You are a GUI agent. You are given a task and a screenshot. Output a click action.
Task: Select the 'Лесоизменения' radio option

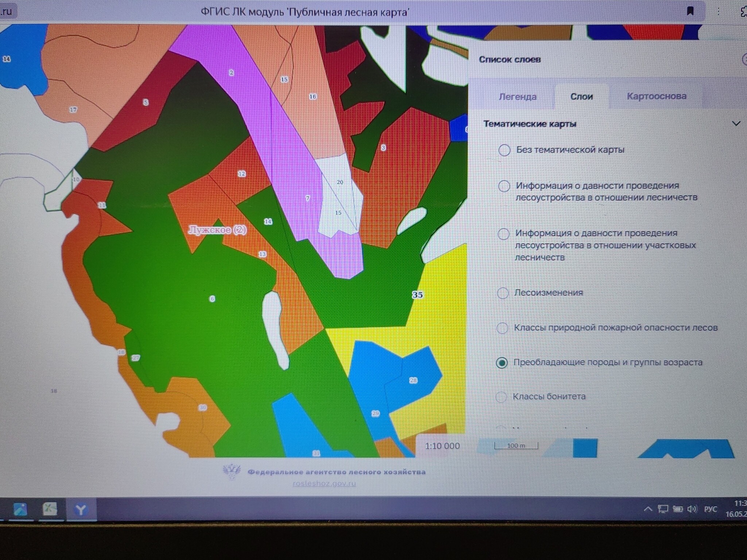click(503, 293)
